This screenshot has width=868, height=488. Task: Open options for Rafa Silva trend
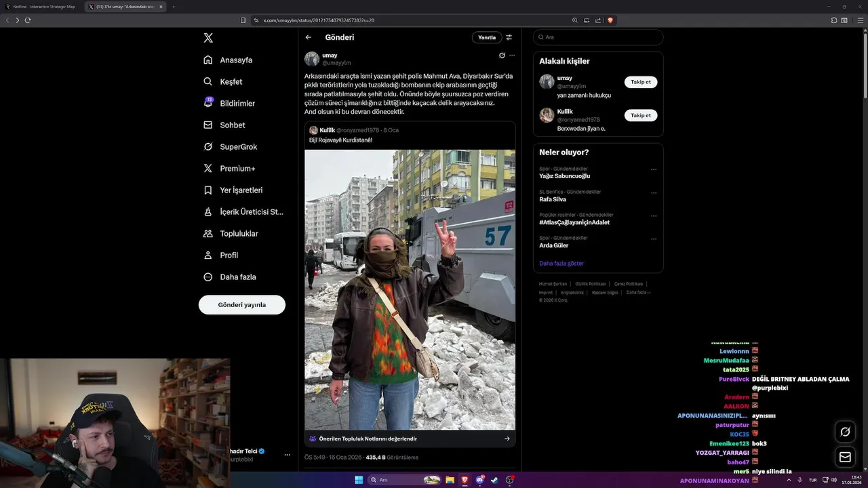coord(654,192)
